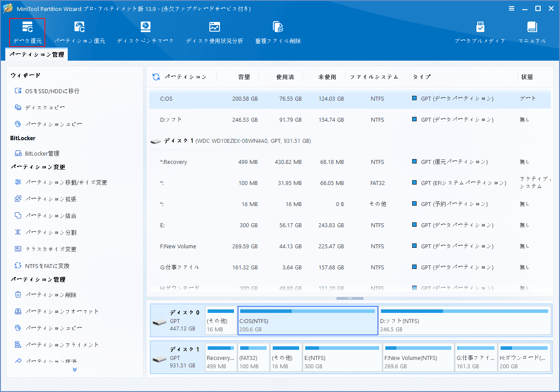Choose パーティション分割
Image resolution: width=560 pixels, height=392 pixels.
[x=45, y=232]
